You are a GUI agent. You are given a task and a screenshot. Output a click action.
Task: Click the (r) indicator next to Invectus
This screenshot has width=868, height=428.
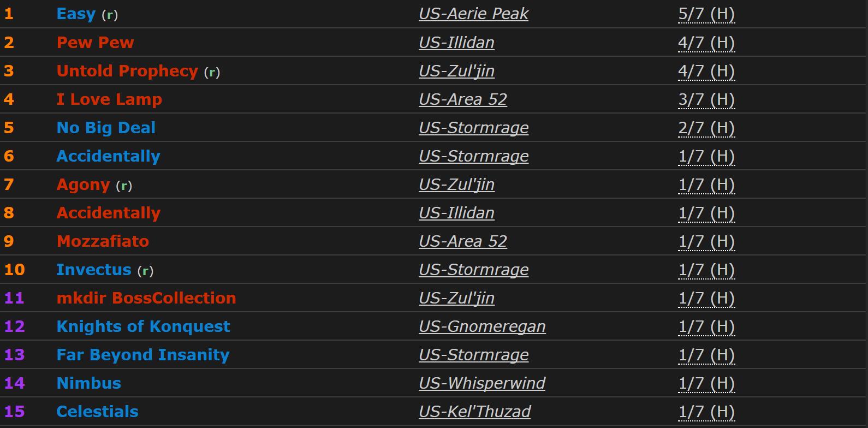coord(145,271)
